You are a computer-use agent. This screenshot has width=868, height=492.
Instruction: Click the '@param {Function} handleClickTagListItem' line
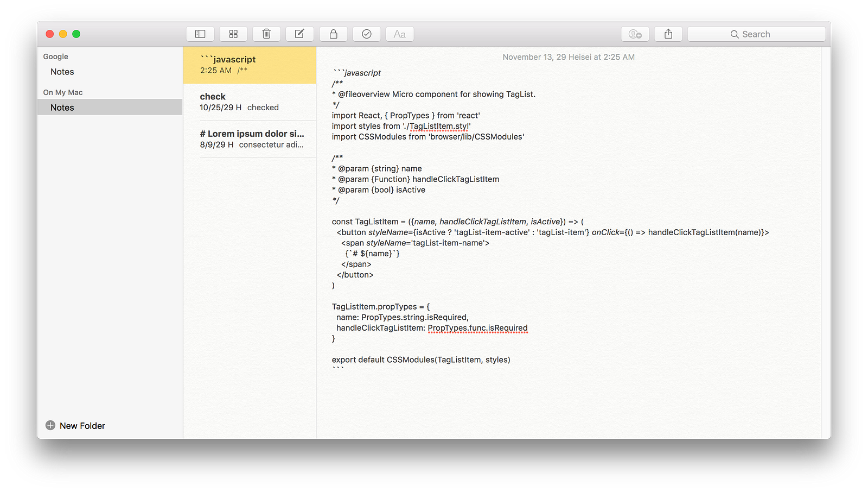(x=416, y=179)
